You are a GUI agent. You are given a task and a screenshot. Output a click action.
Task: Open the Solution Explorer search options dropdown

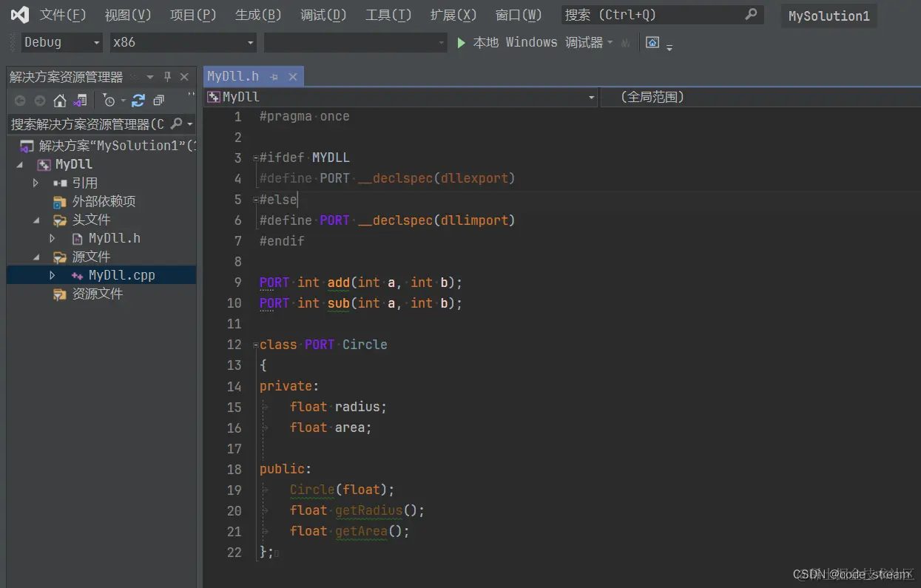pos(190,124)
